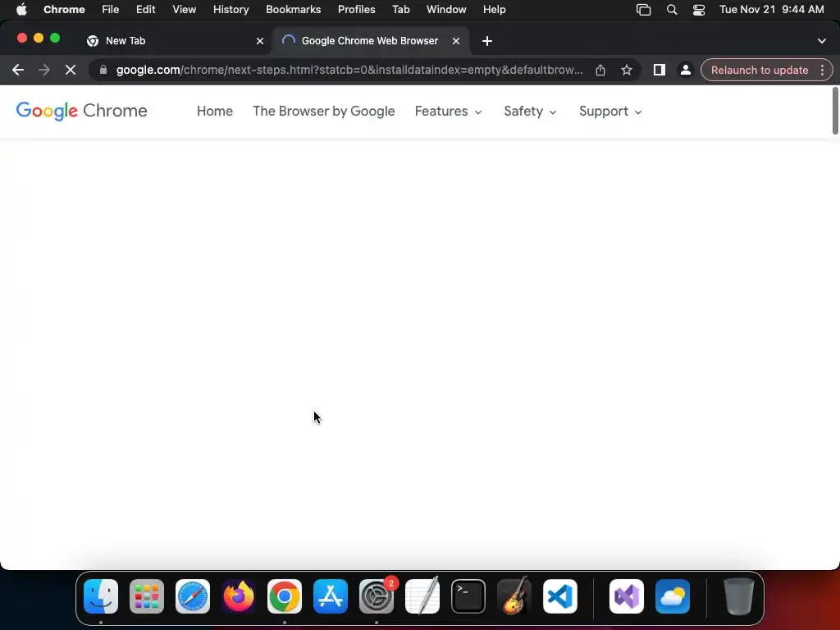Open the side panel icon
The image size is (840, 630).
[659, 70]
